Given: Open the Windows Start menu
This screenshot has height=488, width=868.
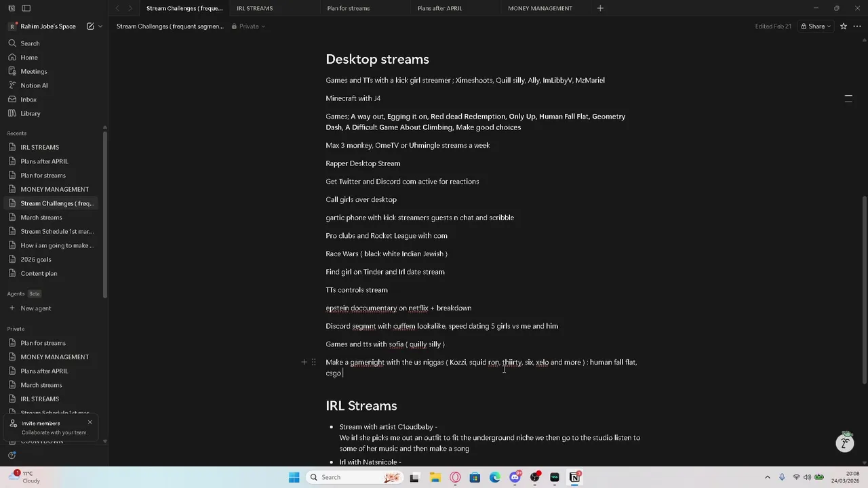Looking at the screenshot, I should (x=294, y=477).
